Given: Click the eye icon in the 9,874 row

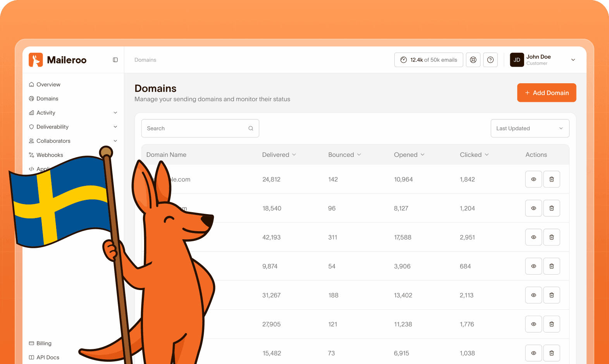Looking at the screenshot, I should 533,266.
